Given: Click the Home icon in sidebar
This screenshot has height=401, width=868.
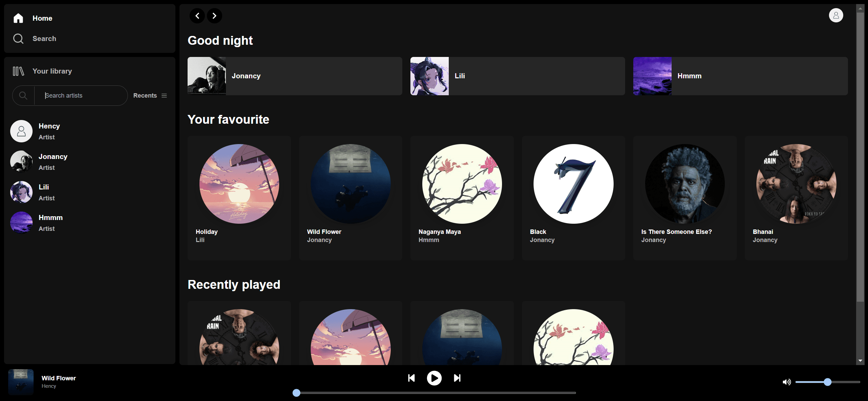Looking at the screenshot, I should coord(18,18).
